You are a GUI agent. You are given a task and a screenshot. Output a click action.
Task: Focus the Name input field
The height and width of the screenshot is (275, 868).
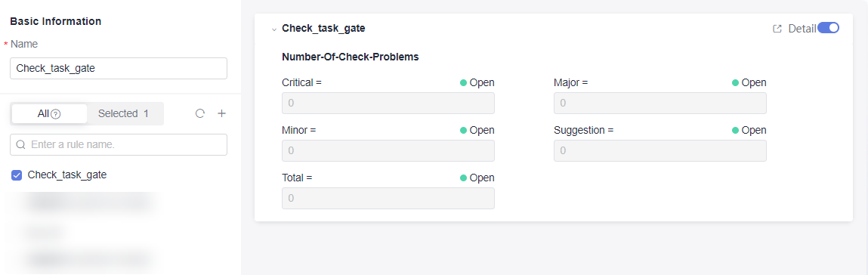(119, 69)
